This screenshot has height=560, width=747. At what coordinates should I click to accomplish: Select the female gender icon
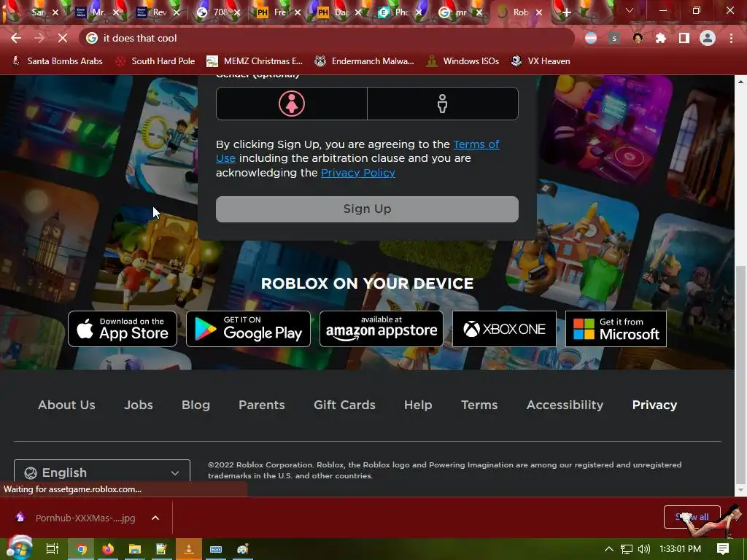pos(292,104)
